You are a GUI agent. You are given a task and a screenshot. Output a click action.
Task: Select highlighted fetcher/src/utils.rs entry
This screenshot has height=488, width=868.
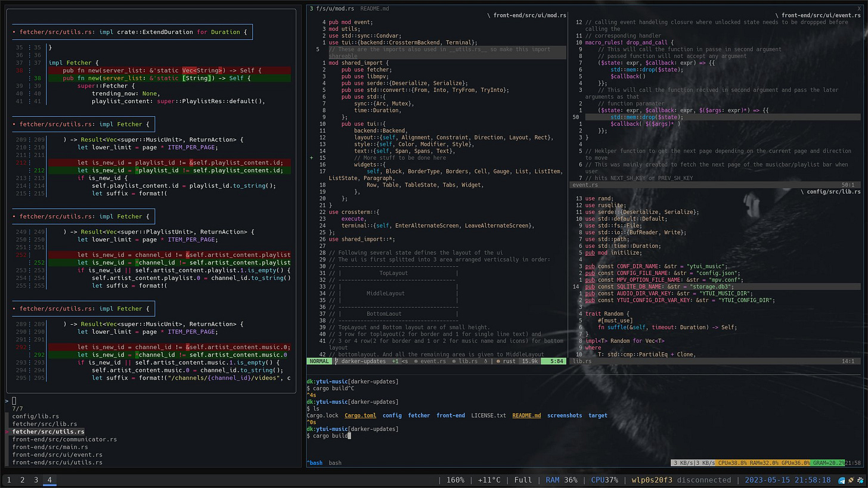click(x=48, y=431)
